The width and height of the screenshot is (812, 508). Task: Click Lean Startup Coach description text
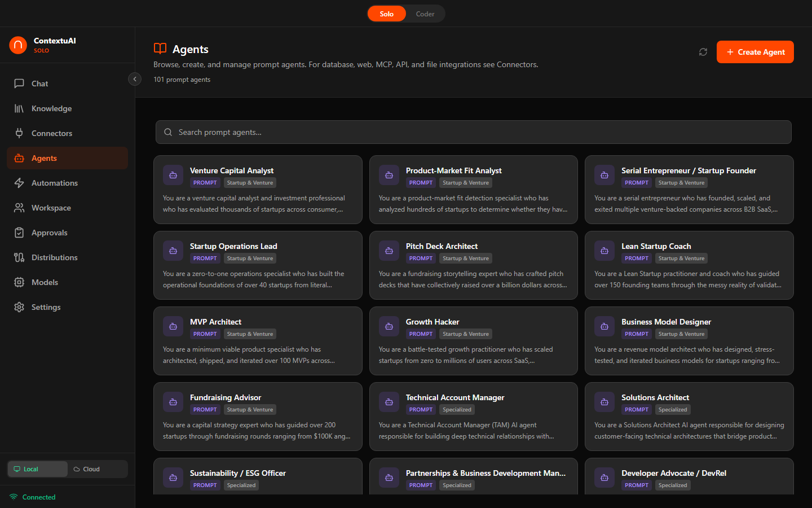pos(688,279)
